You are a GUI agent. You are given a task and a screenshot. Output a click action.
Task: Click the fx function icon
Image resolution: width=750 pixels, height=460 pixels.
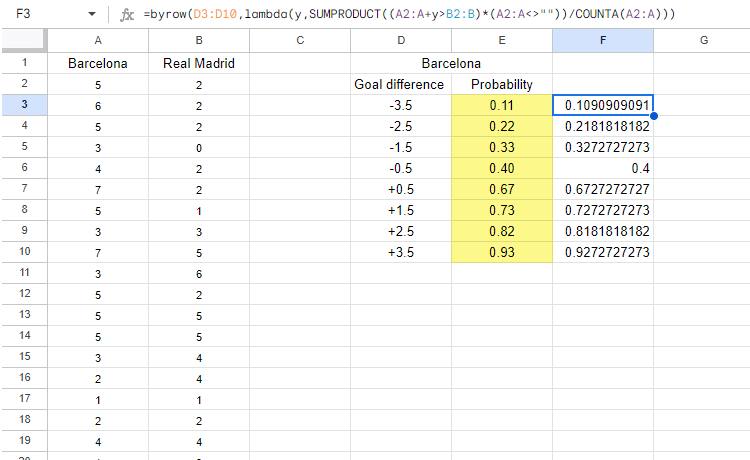(x=127, y=15)
